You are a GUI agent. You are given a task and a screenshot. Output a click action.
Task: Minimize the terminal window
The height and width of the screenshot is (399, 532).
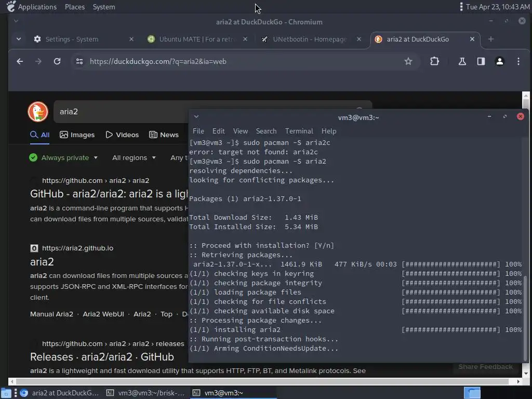(489, 116)
